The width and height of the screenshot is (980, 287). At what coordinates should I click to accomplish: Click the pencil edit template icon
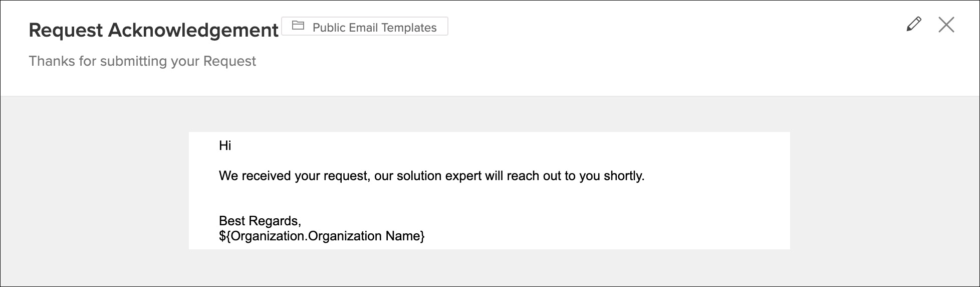(x=913, y=24)
